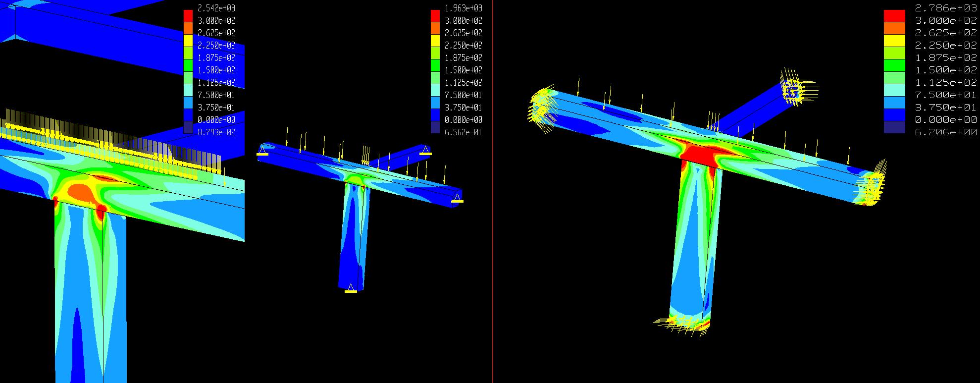Screen dimensions: 980x383
Task: Select the yellow swatch in the 2.542e+03 legend
Action: 188,40
